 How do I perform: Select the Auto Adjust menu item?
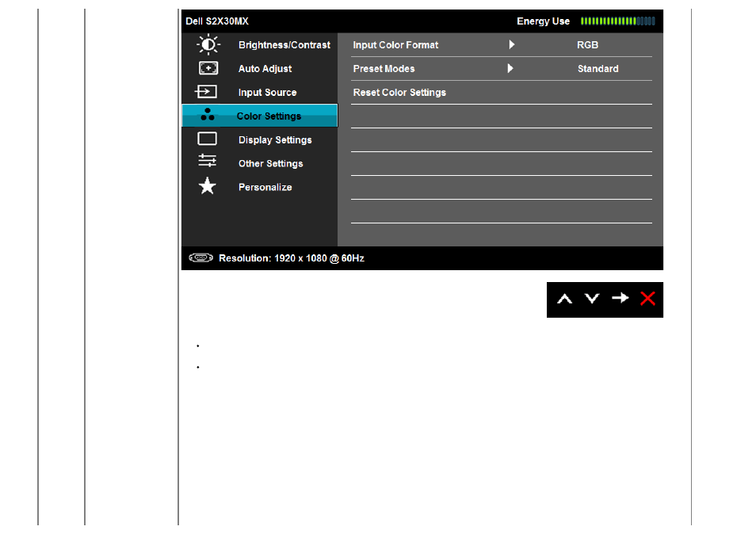click(265, 68)
